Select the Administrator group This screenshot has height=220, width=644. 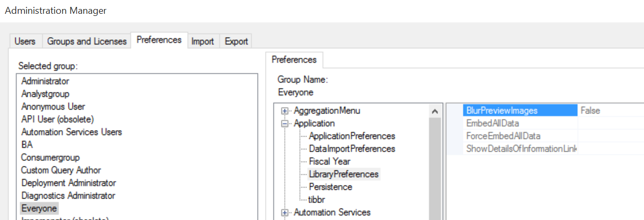click(x=45, y=81)
